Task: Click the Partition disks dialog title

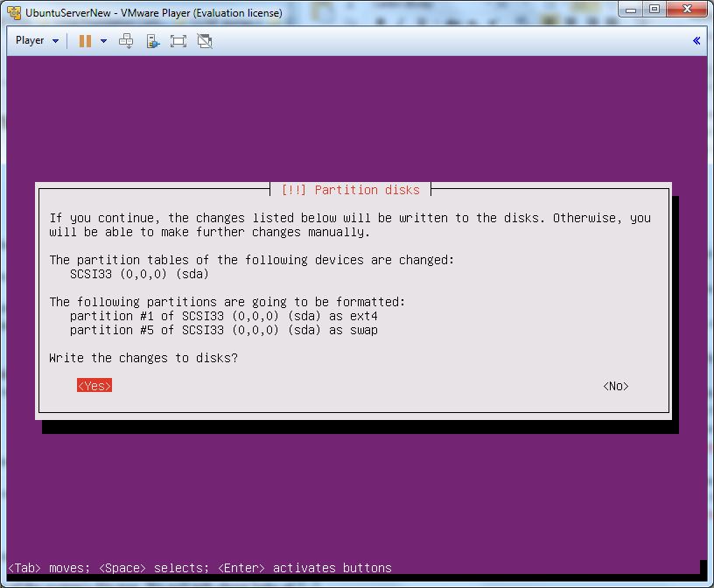Action: (x=350, y=190)
